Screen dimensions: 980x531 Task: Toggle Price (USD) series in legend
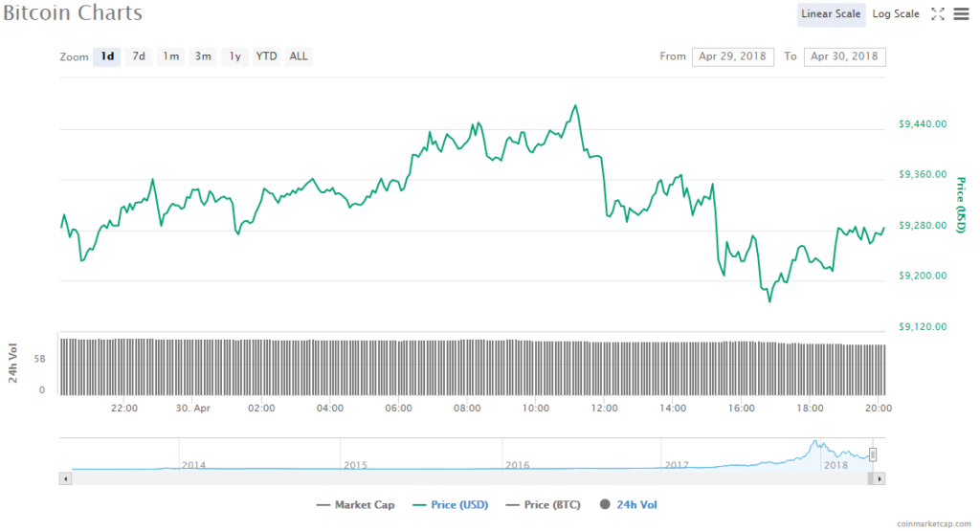point(448,504)
